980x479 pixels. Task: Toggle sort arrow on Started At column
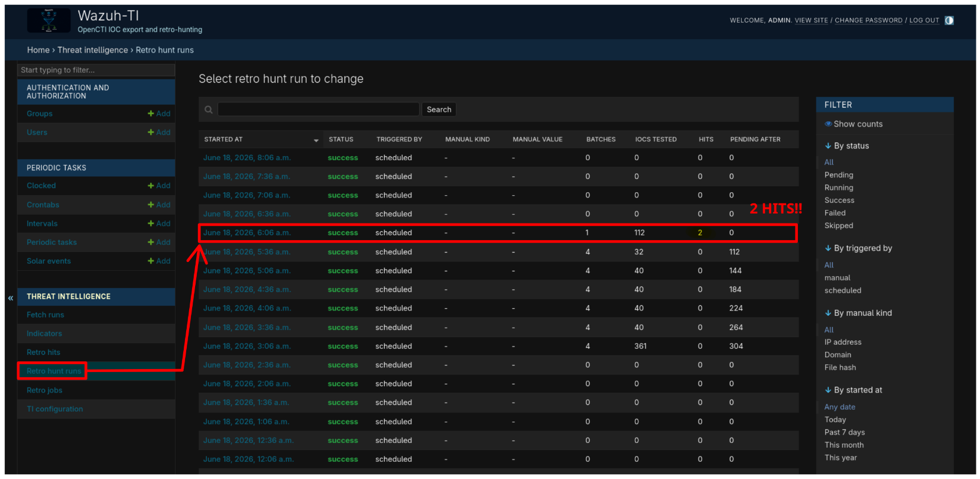(316, 140)
